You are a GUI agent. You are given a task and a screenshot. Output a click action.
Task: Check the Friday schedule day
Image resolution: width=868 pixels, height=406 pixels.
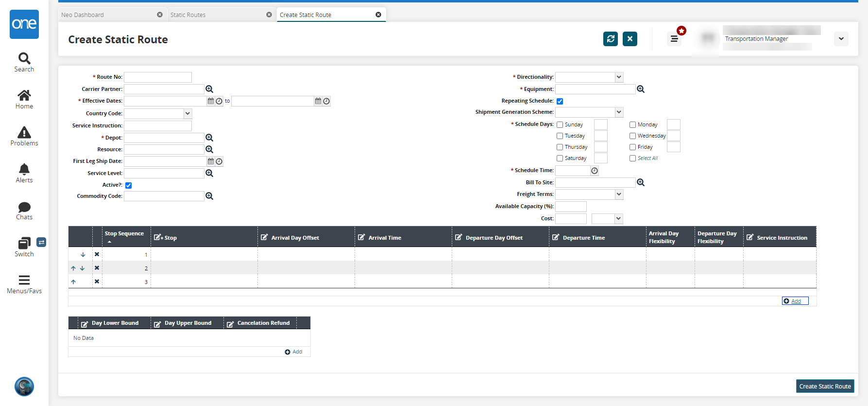(x=632, y=147)
